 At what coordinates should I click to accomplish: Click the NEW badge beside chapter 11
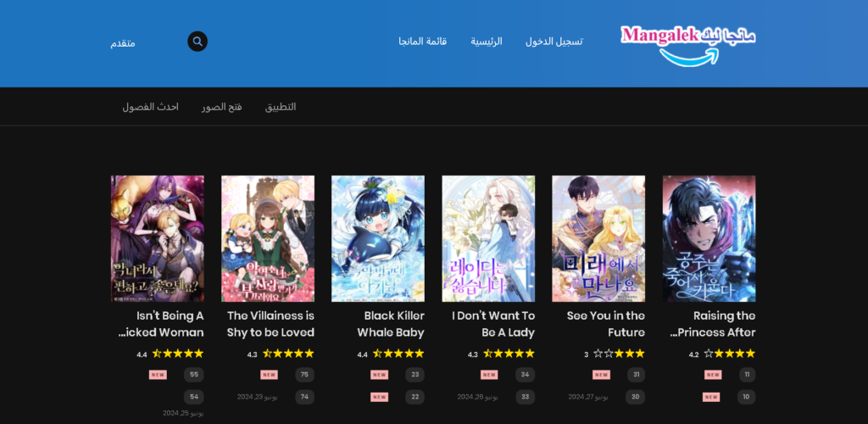tap(713, 375)
